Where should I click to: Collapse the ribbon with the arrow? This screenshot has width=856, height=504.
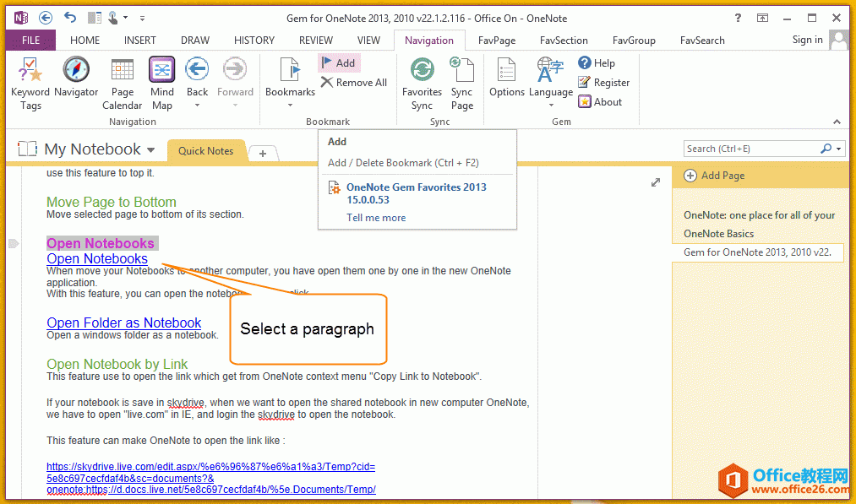point(837,122)
